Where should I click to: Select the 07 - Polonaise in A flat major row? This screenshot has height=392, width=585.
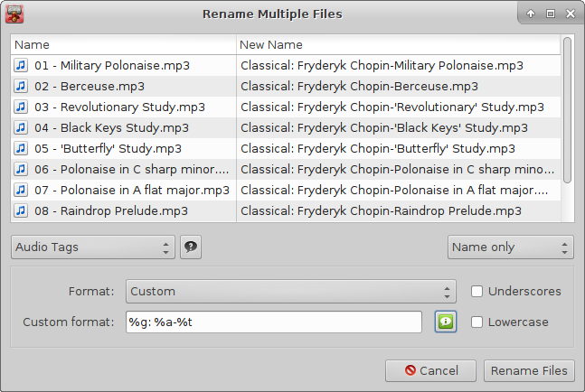(x=286, y=190)
